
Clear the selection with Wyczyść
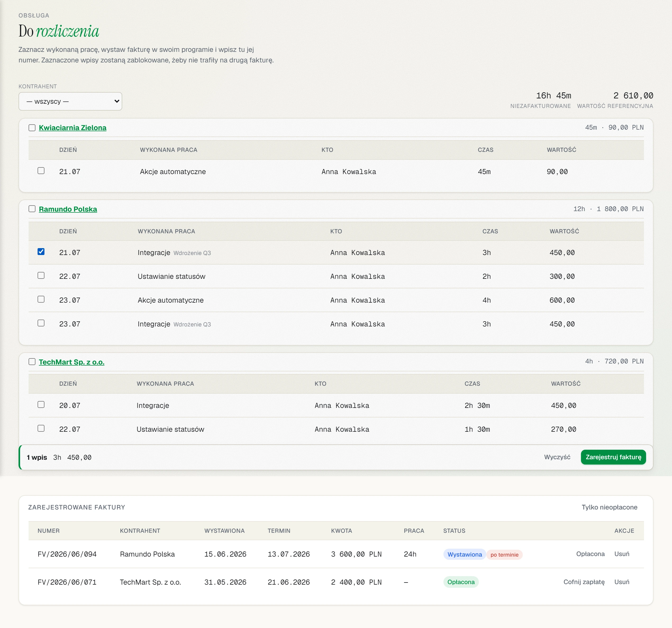(557, 457)
